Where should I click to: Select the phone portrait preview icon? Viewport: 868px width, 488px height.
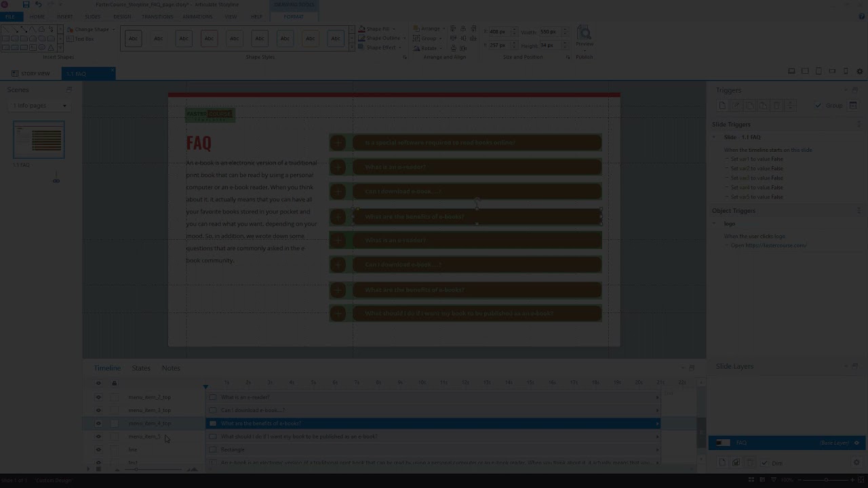click(x=846, y=71)
